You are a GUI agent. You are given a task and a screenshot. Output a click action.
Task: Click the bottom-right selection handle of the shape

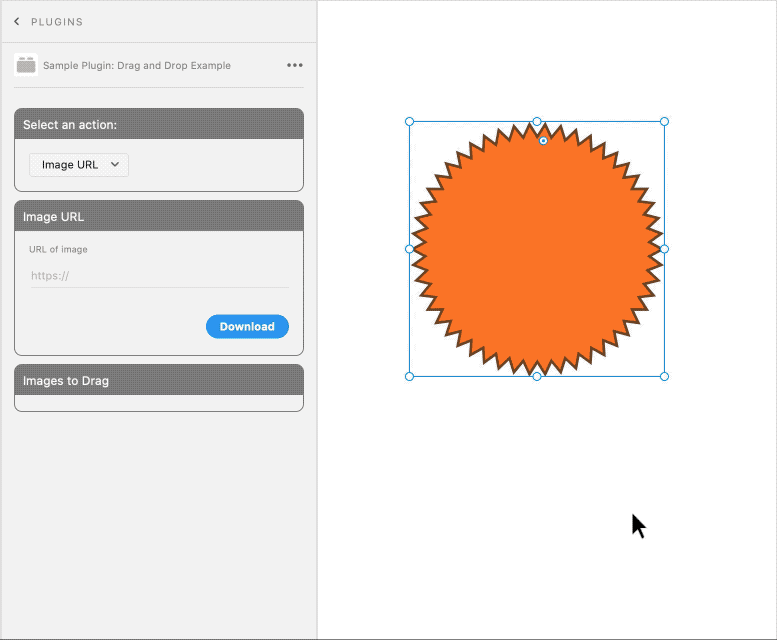(x=665, y=376)
